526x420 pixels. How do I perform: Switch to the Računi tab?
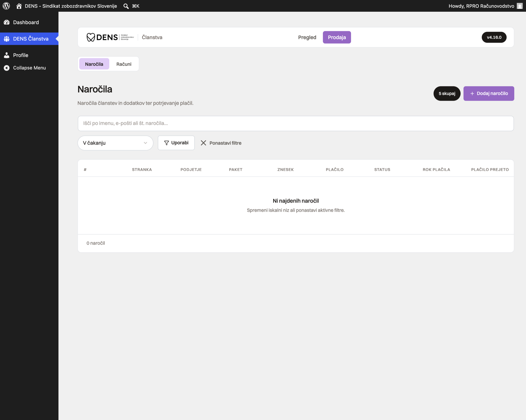(x=124, y=64)
